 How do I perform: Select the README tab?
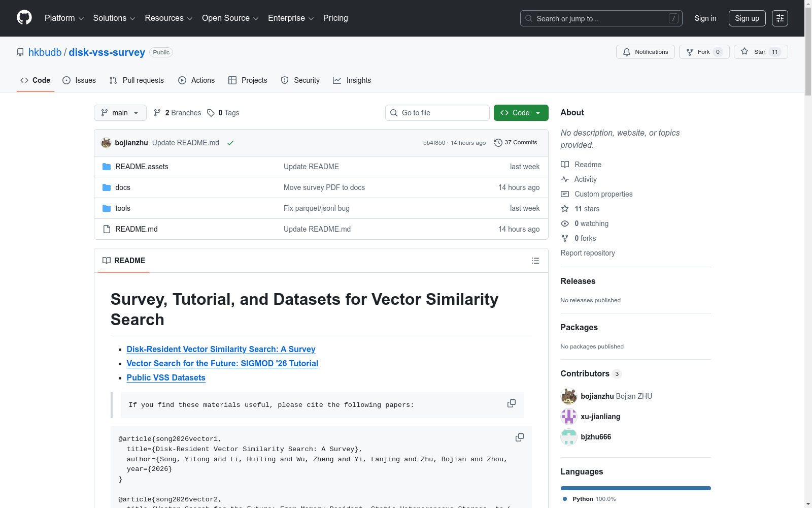(x=124, y=261)
